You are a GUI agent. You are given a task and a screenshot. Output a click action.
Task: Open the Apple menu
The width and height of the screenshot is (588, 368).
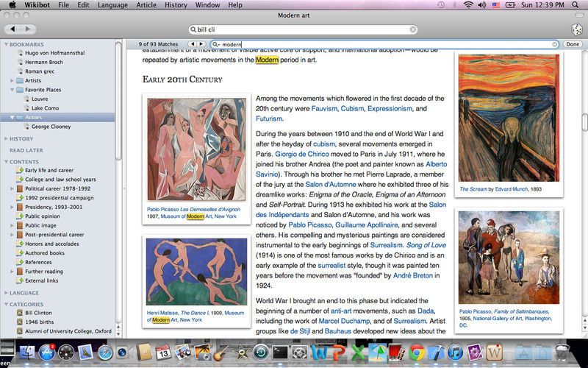coord(12,4)
